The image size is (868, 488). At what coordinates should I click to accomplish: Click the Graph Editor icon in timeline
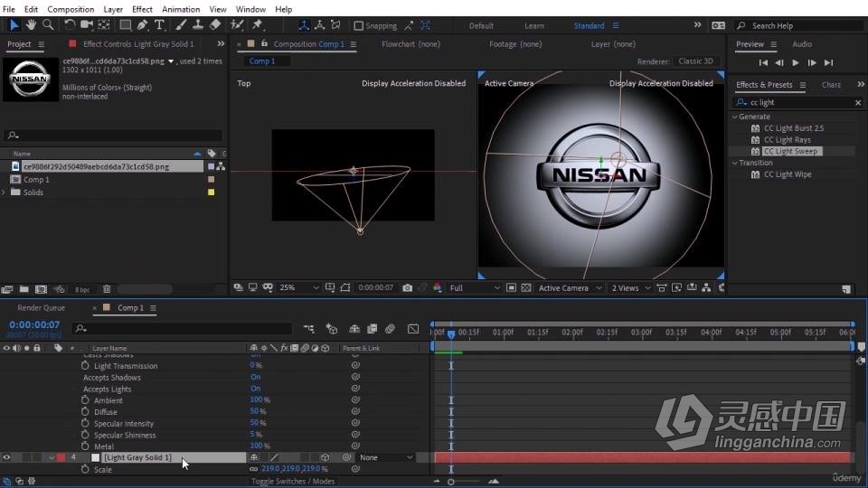click(x=413, y=329)
